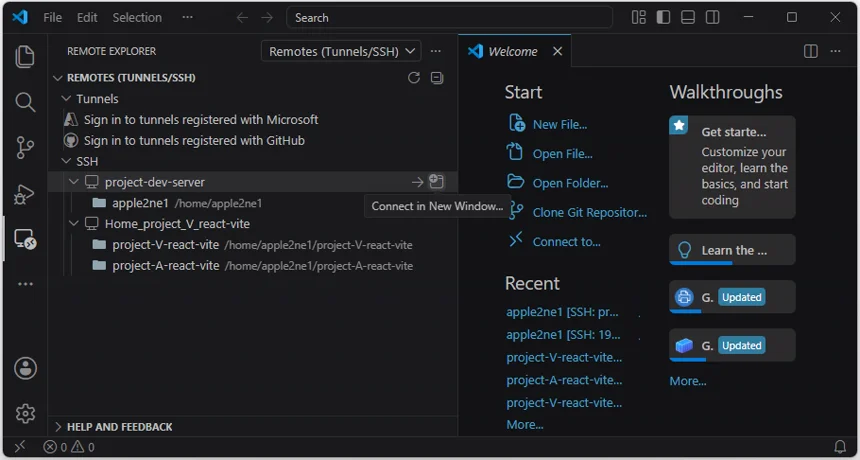Image resolution: width=860 pixels, height=460 pixels.
Task: Open the Selection menu
Action: [x=137, y=18]
